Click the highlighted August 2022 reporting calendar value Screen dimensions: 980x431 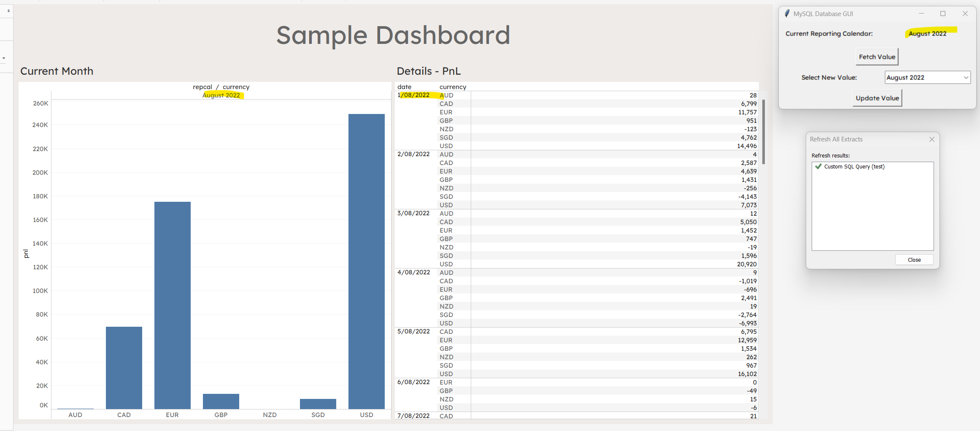tap(927, 33)
